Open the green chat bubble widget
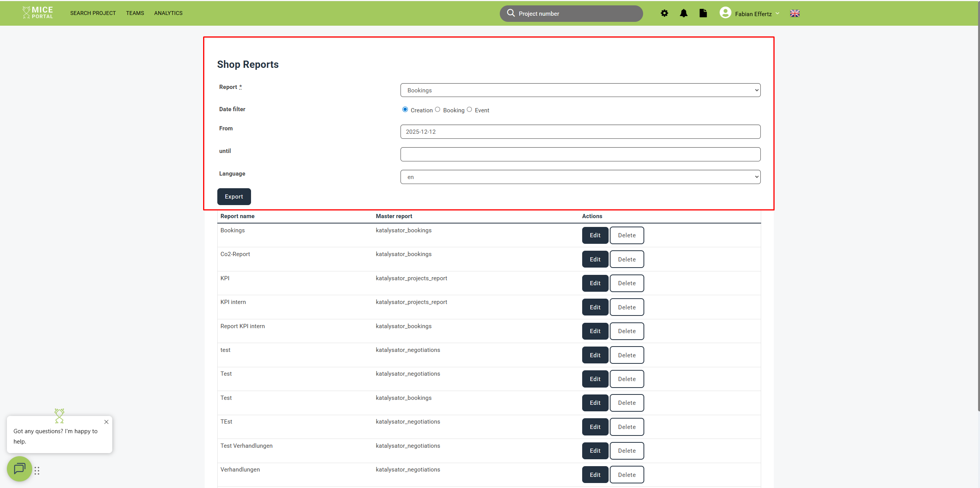The width and height of the screenshot is (980, 488). pyautogui.click(x=19, y=468)
